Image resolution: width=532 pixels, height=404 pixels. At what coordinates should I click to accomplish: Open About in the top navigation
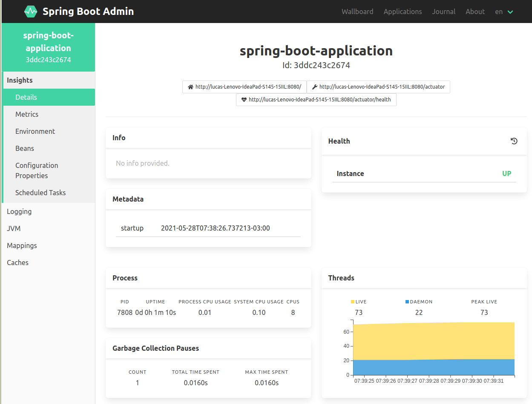(x=475, y=12)
